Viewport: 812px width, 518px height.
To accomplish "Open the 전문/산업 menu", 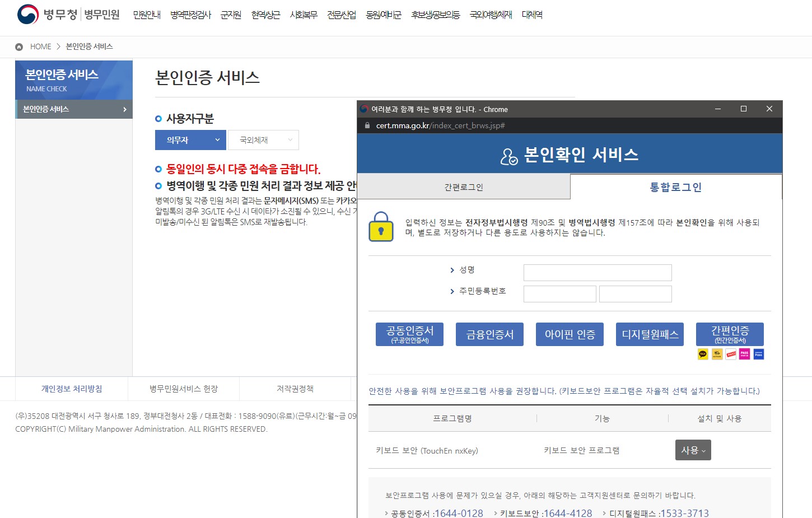I will 342,15.
